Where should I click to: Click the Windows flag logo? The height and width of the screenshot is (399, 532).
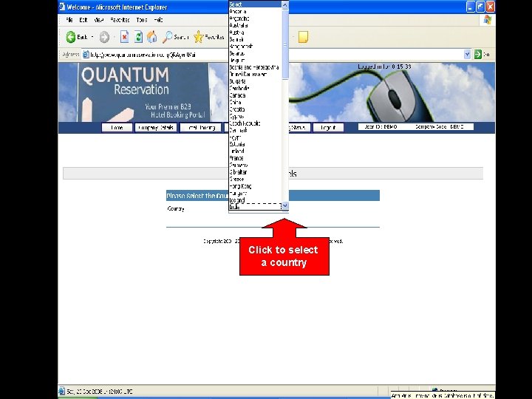[x=488, y=20]
